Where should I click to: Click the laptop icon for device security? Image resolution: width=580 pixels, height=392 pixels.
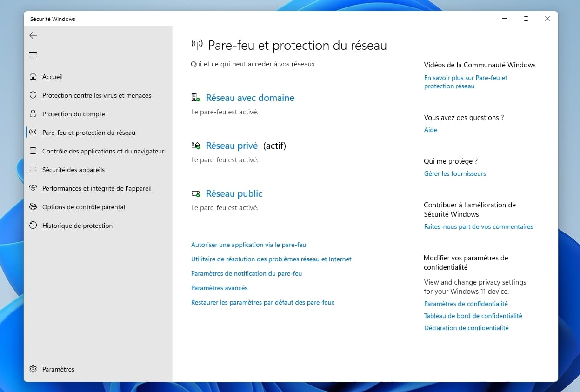[x=33, y=170]
